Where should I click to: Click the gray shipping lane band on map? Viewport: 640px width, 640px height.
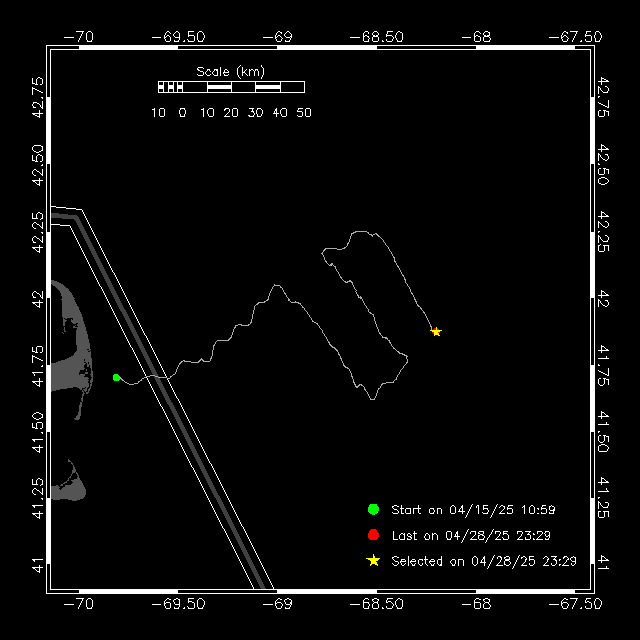pos(170,400)
